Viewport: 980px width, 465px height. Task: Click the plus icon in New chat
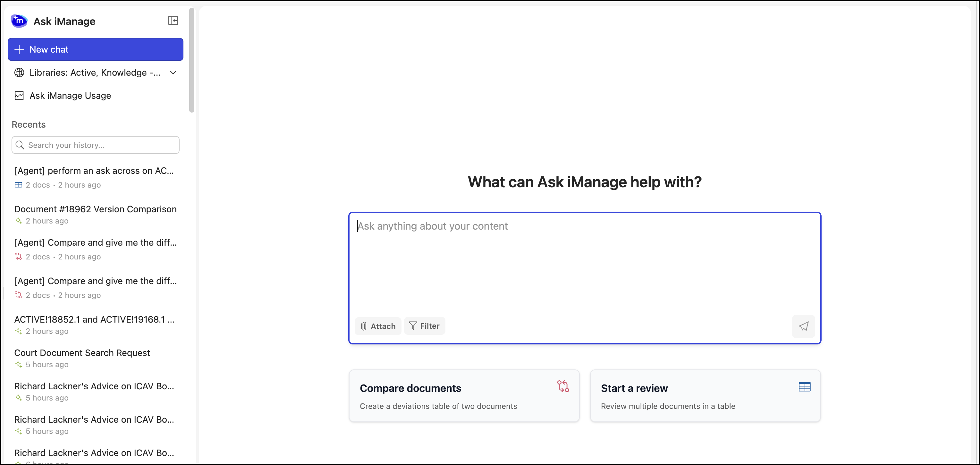(19, 49)
